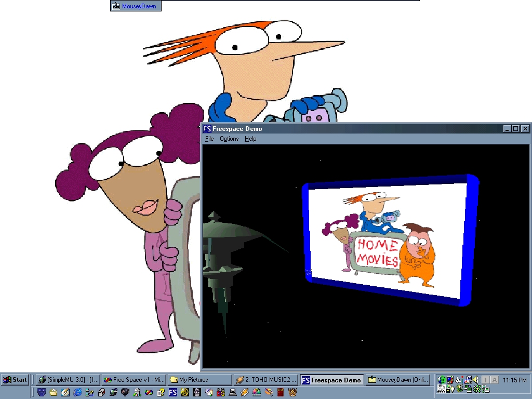Image resolution: width=532 pixels, height=399 pixels.
Task: Open My Pictures from the taskbar
Action: [x=200, y=380]
